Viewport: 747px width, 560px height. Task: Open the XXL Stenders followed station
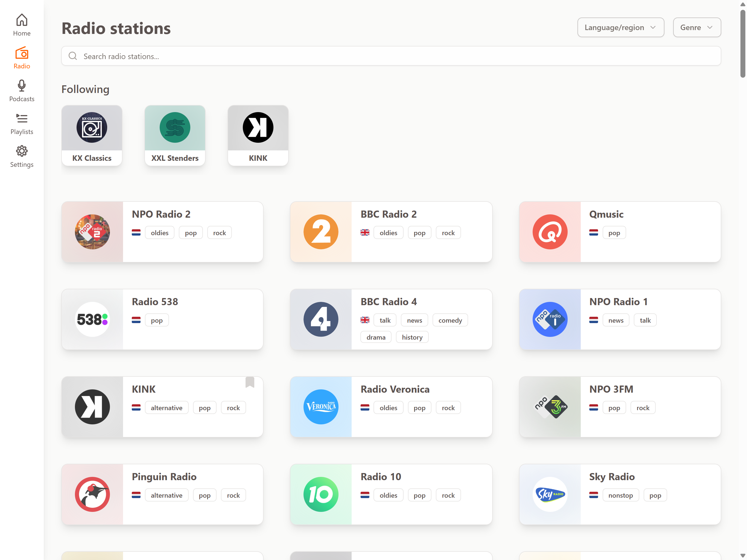click(175, 135)
